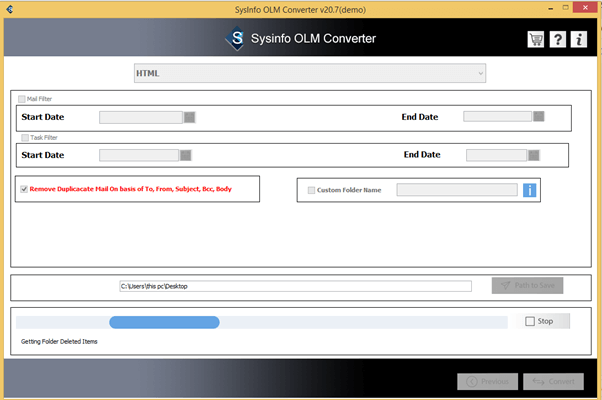Expand the HTML format dropdown

click(x=310, y=73)
